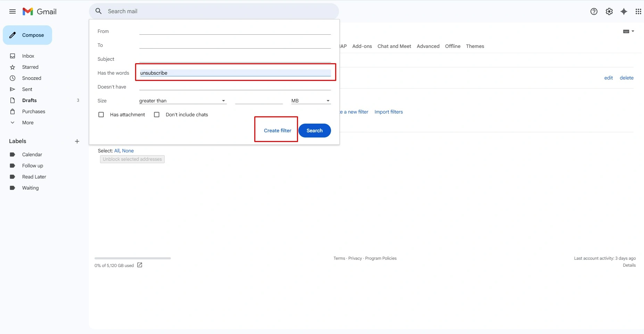
Task: Enable the Has attachment checkbox
Action: coord(101,115)
